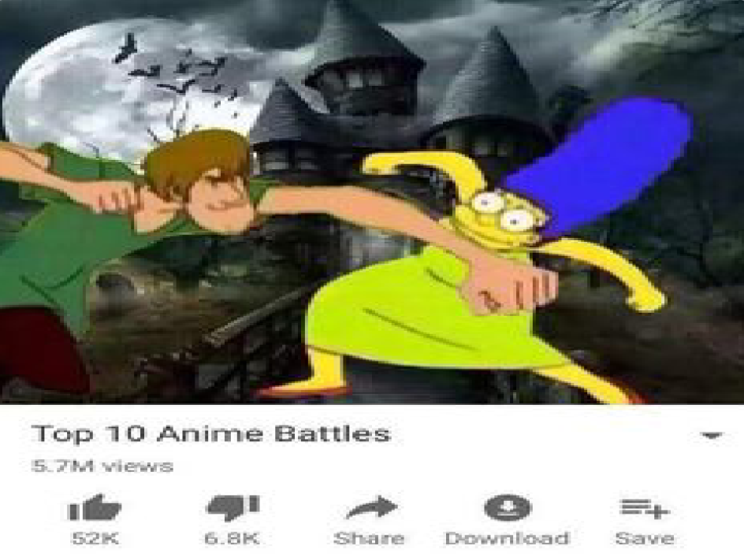Screen dimensions: 744x560
Task: Tap the 52K like count
Action: 95,538
